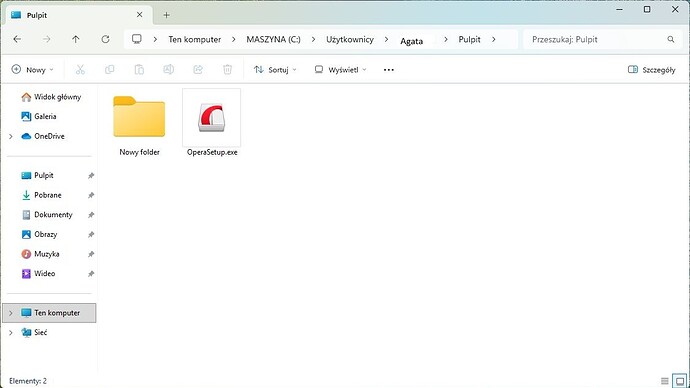Click the pin icon beside Obrazy
The image size is (690, 388).
pyautogui.click(x=91, y=234)
